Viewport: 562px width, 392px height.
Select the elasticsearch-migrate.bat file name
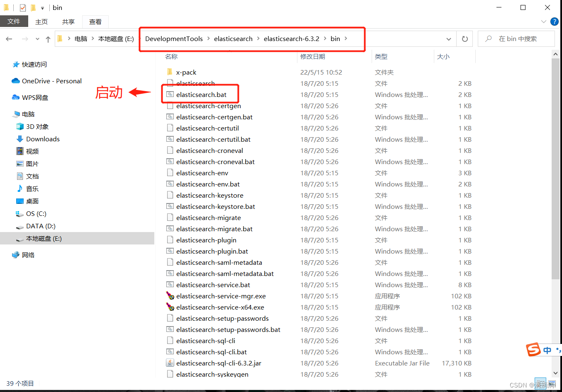click(x=214, y=229)
